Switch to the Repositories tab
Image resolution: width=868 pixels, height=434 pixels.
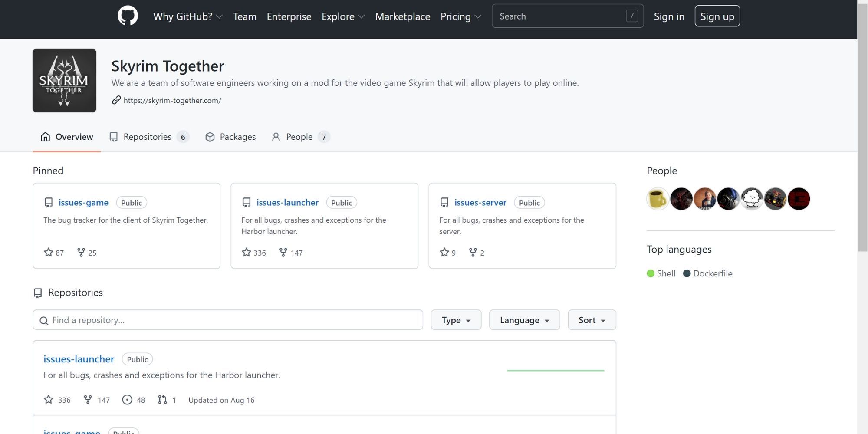click(x=149, y=137)
